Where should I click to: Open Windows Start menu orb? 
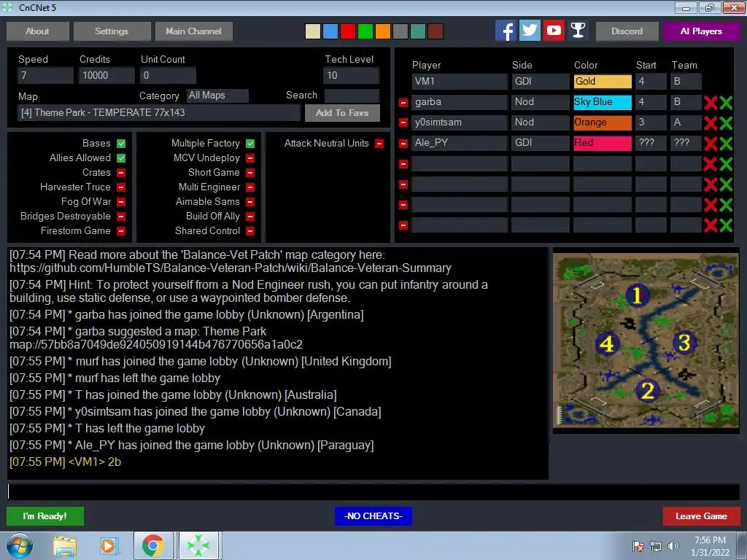click(x=20, y=545)
